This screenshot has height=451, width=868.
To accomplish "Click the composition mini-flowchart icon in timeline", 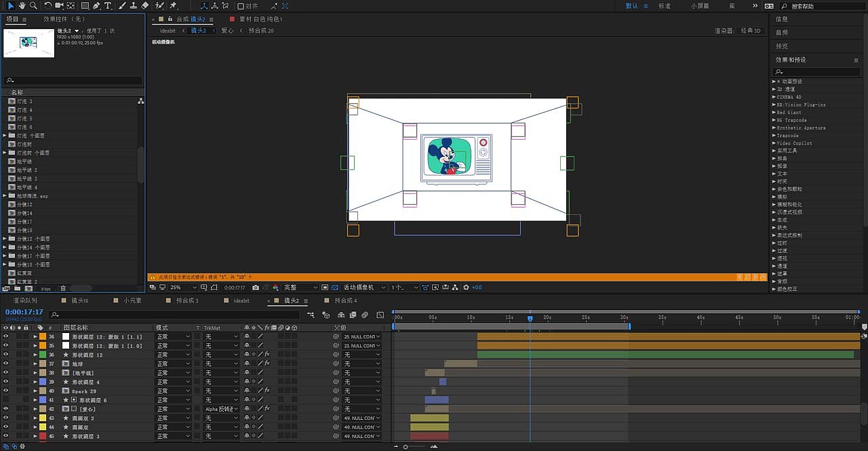I will 311,315.
